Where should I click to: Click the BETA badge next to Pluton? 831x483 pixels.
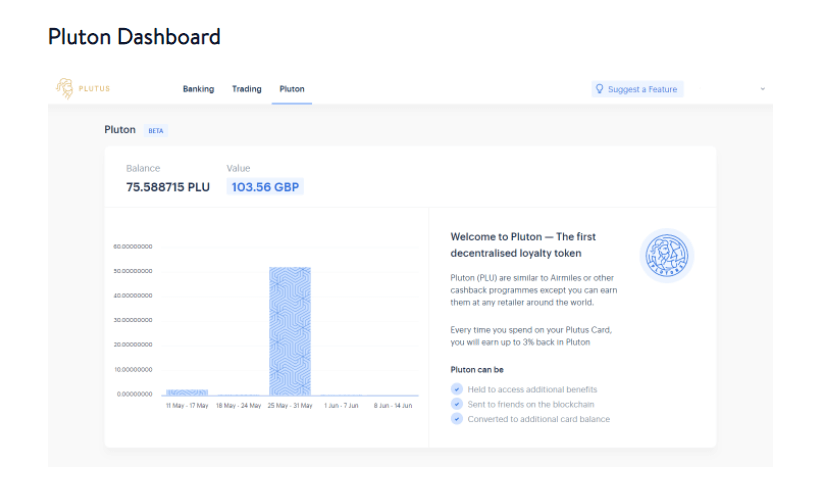[156, 130]
